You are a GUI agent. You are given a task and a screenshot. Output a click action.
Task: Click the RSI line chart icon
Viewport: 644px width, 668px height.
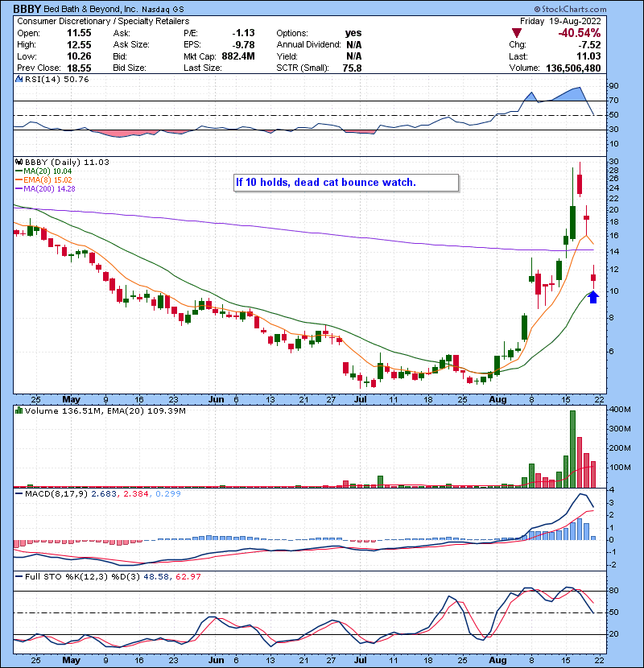(19, 79)
